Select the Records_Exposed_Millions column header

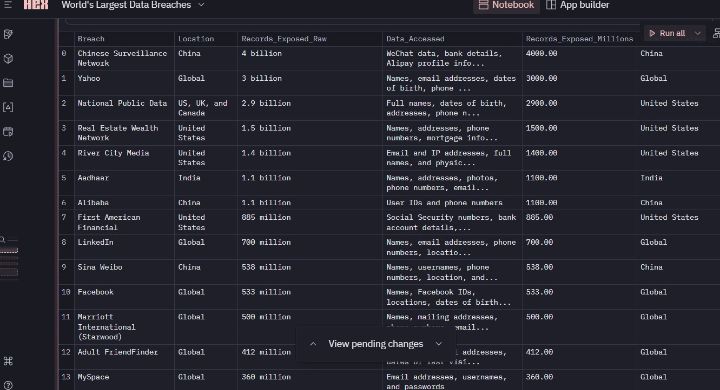579,39
